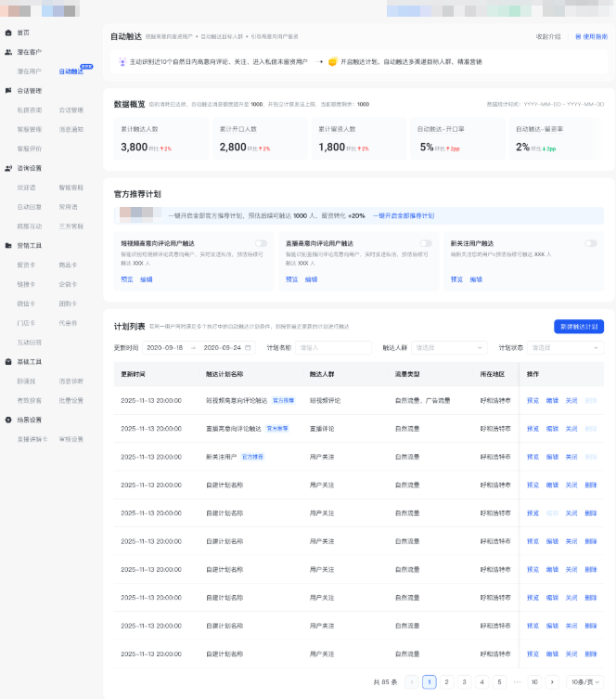Click the 潜在客户 people icon

point(9,51)
